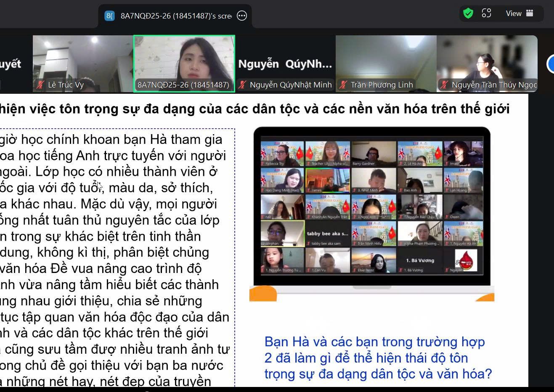The width and height of the screenshot is (554, 392).
Task: Click Nguyễn Trần Thúy Ngọc's muted mic icon
Action: 444,85
